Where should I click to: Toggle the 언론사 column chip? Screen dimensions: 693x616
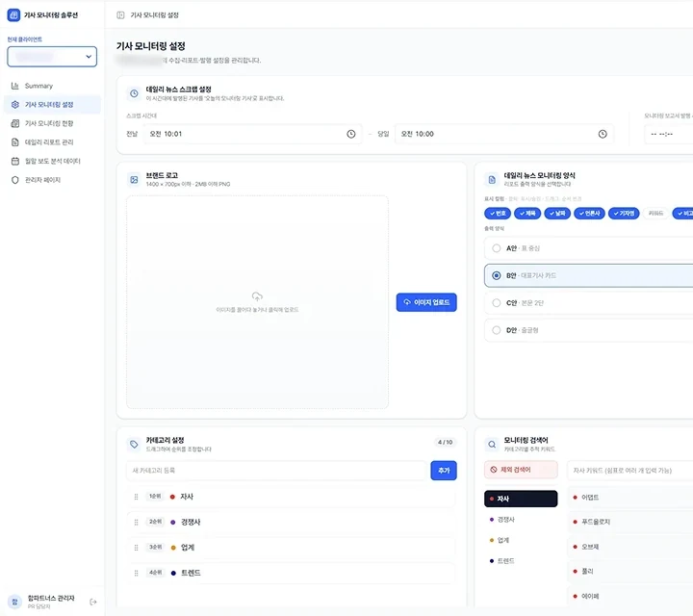pyautogui.click(x=590, y=214)
